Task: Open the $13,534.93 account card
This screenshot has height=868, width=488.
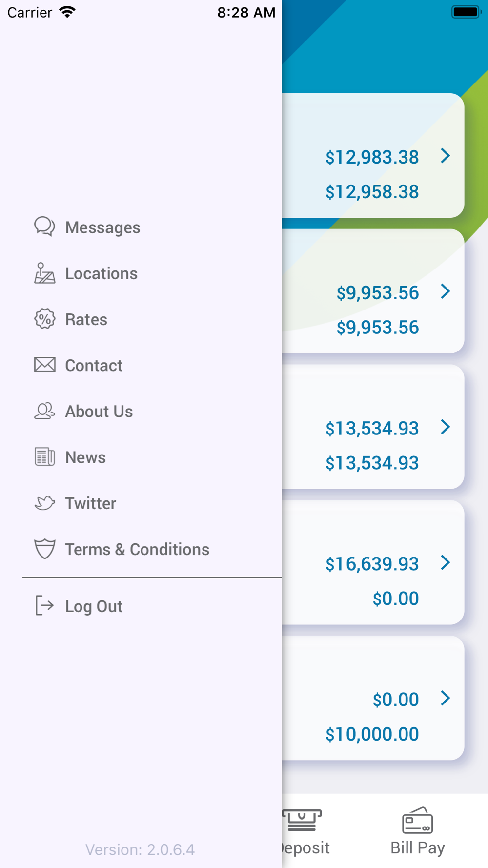Action: click(x=373, y=427)
